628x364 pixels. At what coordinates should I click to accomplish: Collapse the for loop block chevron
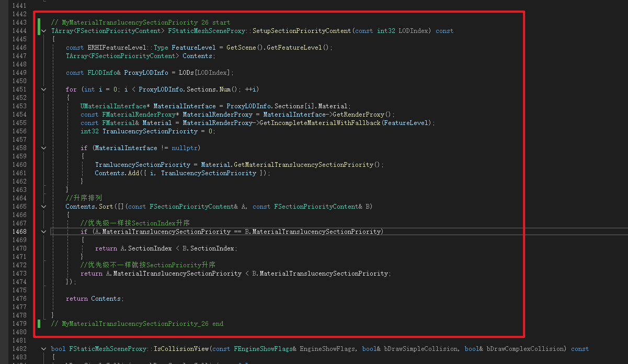click(x=44, y=89)
